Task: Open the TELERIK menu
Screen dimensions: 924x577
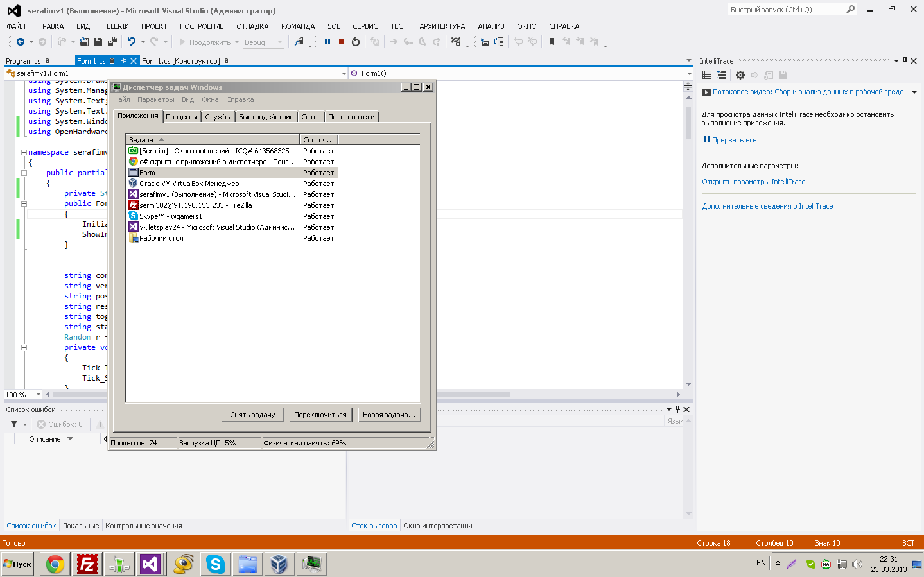Action: coord(116,26)
